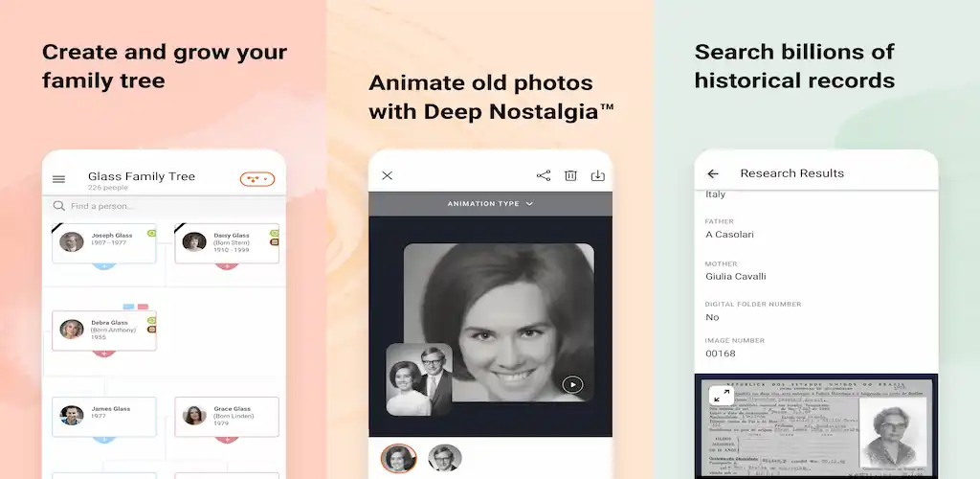The image size is (980, 479).
Task: Click the large animated woman portrait
Action: coord(499,322)
